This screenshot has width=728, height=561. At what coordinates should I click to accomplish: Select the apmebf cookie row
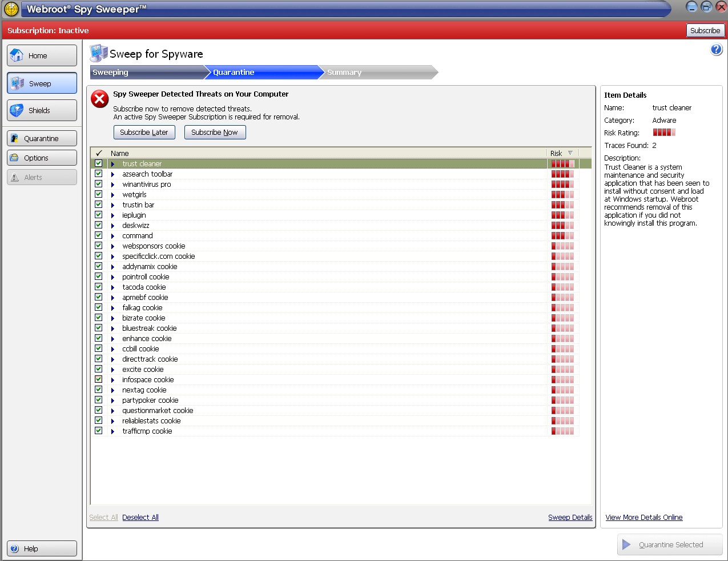[335, 297]
